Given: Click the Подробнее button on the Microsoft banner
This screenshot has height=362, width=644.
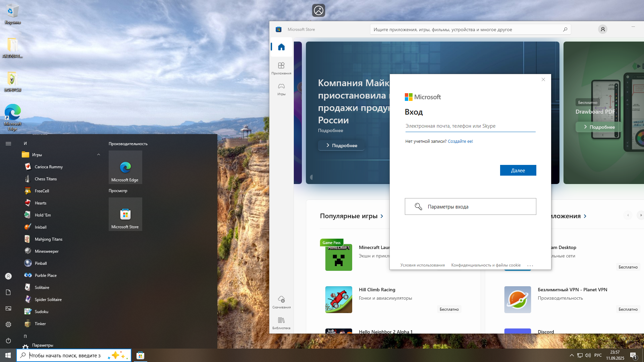Looking at the screenshot, I should click(x=341, y=145).
